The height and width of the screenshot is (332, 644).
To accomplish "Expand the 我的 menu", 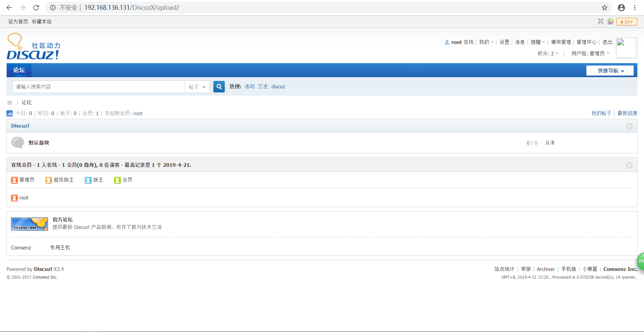I will pyautogui.click(x=486, y=42).
